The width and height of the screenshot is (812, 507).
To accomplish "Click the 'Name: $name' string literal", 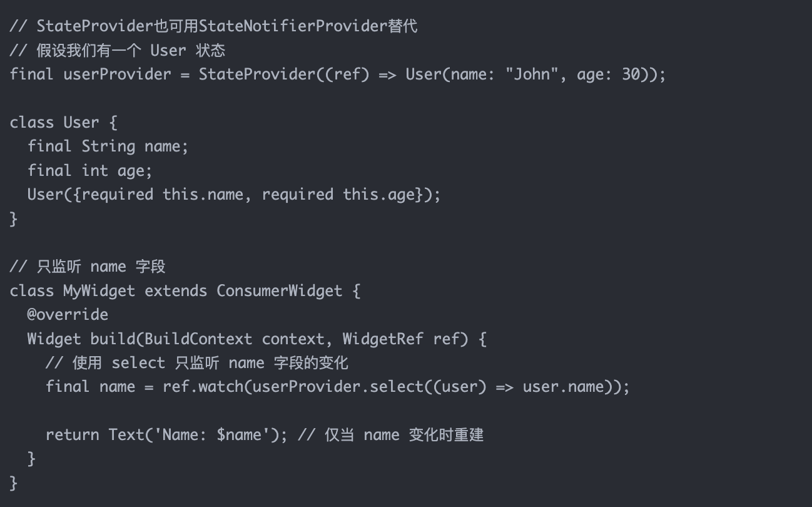I will (212, 435).
